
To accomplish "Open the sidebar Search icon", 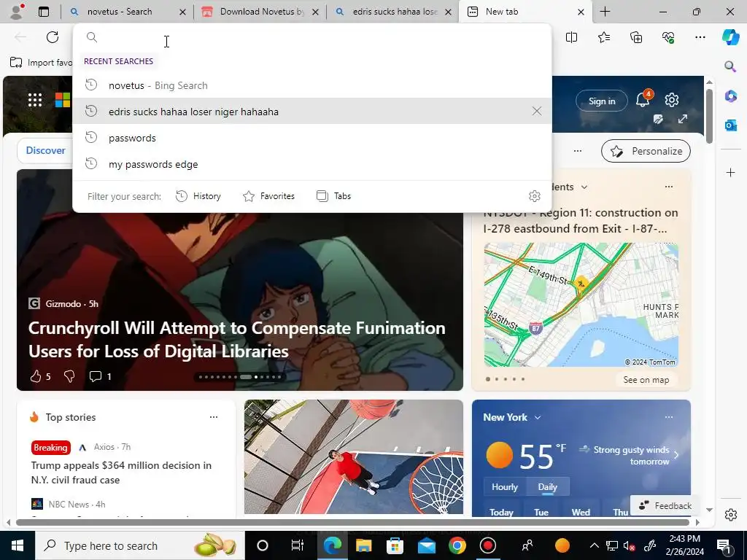I will tap(730, 66).
